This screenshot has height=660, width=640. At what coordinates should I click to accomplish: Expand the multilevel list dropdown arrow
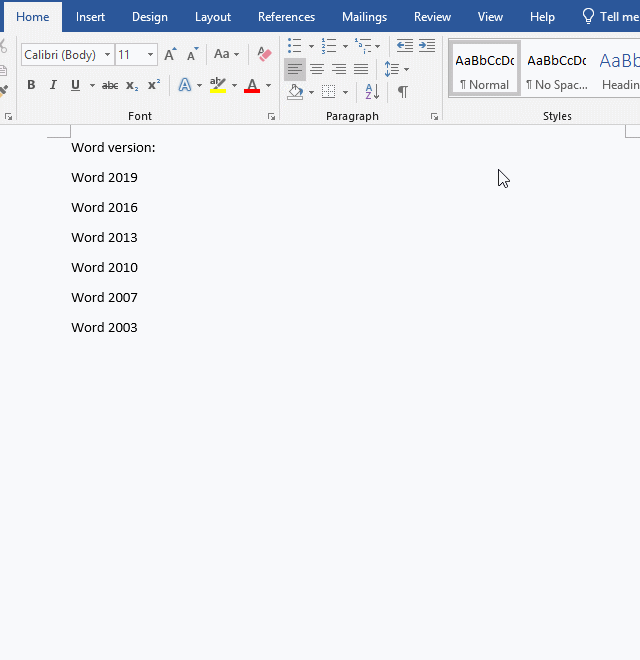(x=377, y=46)
